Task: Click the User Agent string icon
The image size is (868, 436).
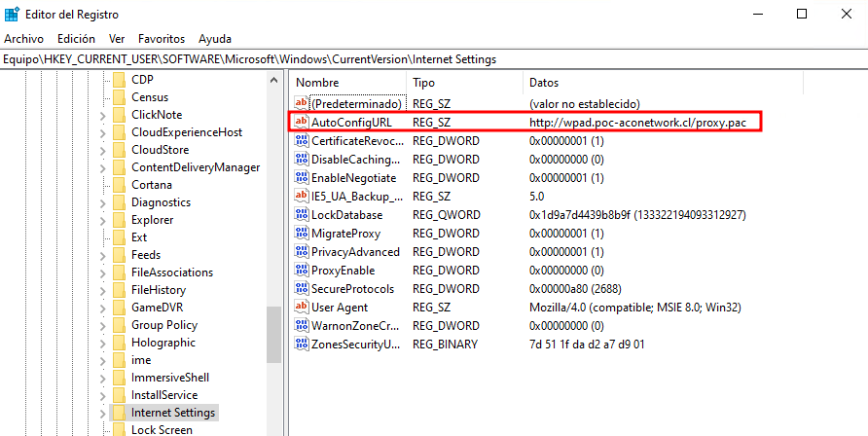Action: click(302, 308)
